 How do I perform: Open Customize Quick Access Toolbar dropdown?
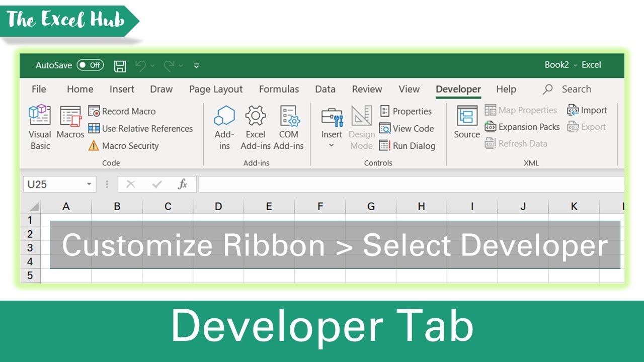pos(196,65)
